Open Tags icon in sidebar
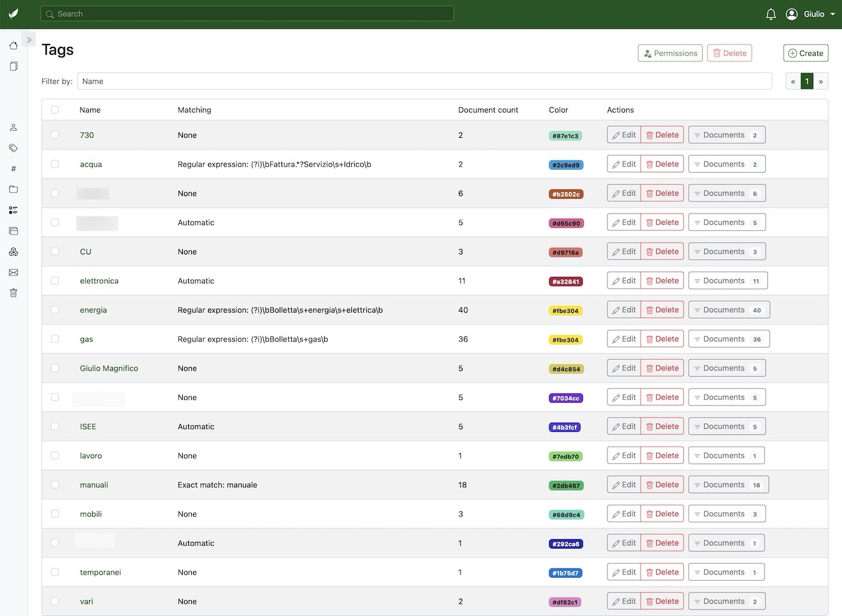The width and height of the screenshot is (842, 616). coord(13,148)
